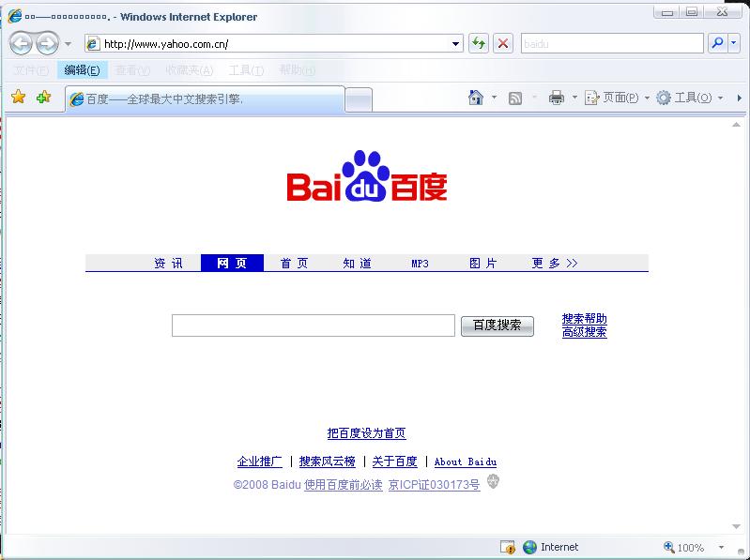Viewport: 750px width, 560px height.
Task: Open the 更多 >> categories link
Action: coord(555,264)
